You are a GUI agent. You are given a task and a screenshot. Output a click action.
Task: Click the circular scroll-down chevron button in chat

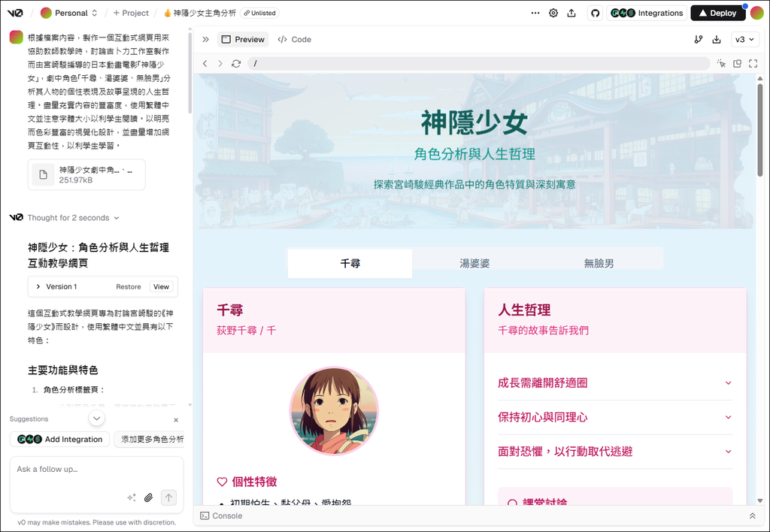coord(97,418)
